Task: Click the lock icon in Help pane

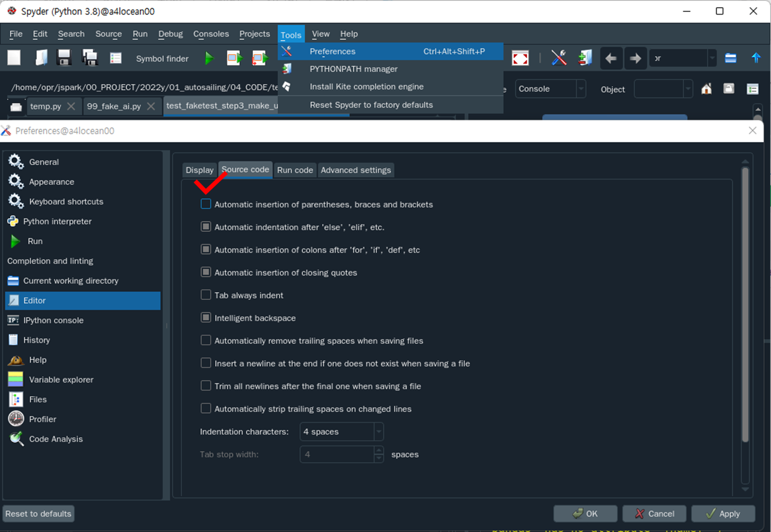Action: [x=729, y=89]
